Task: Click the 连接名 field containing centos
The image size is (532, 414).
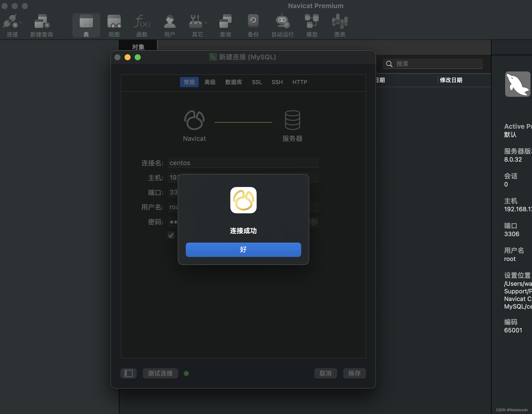Action: click(243, 163)
